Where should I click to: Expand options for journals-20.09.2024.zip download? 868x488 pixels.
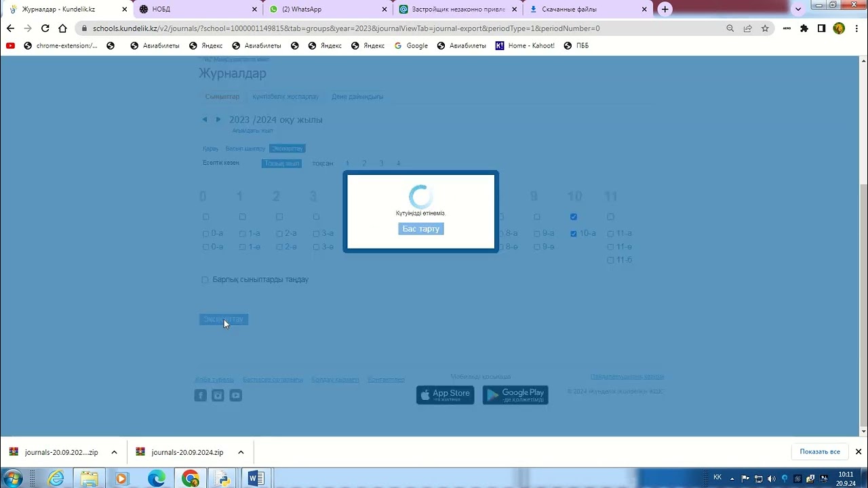(x=241, y=452)
